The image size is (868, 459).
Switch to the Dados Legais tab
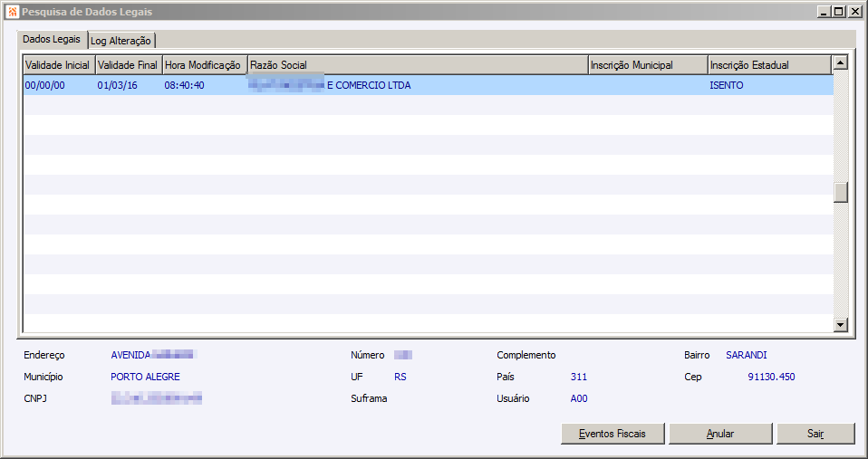(x=52, y=39)
